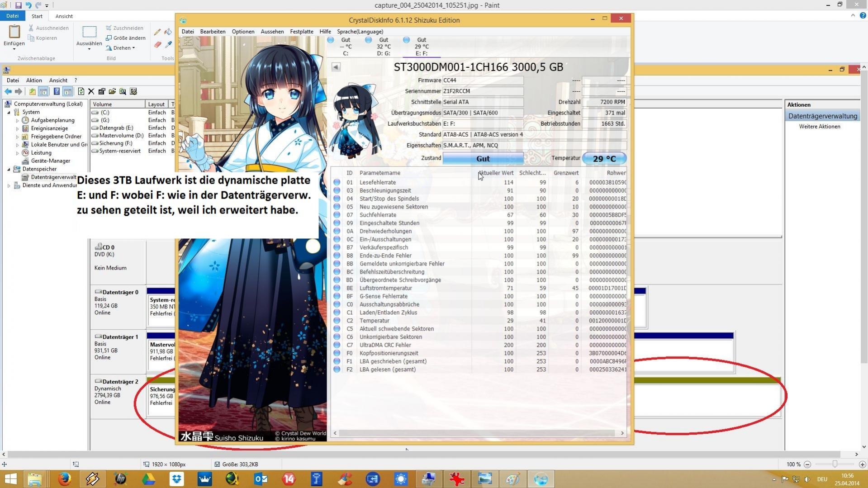Select the Eraser tool in Paint
Viewport: 868px width, 488px height.
(x=157, y=44)
